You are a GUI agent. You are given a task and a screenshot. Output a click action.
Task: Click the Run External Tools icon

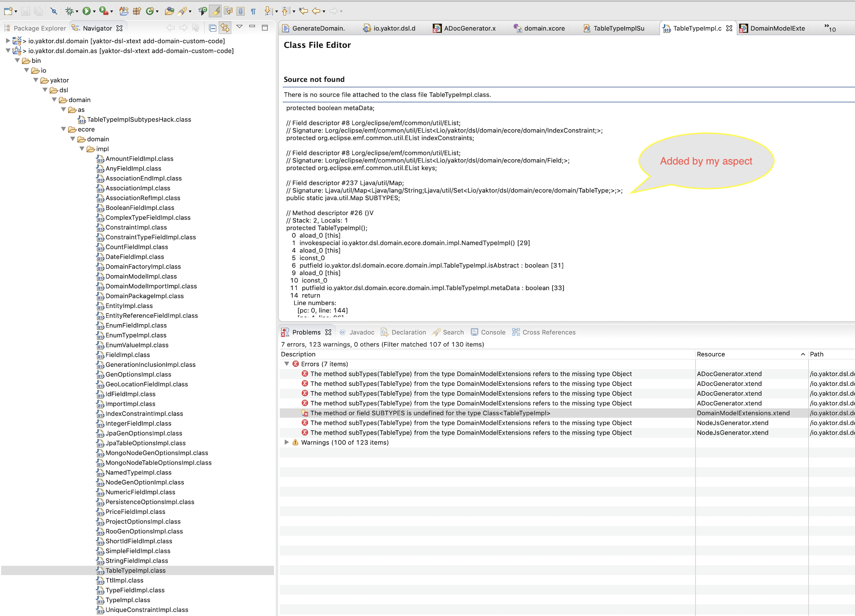103,11
